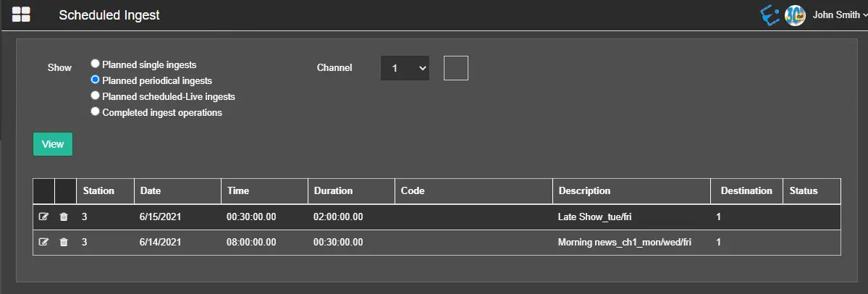Click the Scheduled Ingest page title

point(109,15)
